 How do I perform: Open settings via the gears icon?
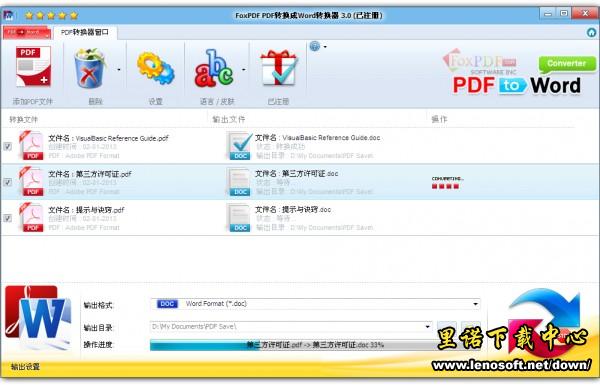155,69
